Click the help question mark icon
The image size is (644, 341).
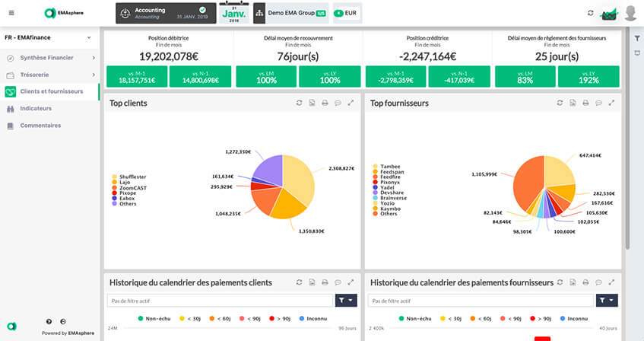pos(49,322)
